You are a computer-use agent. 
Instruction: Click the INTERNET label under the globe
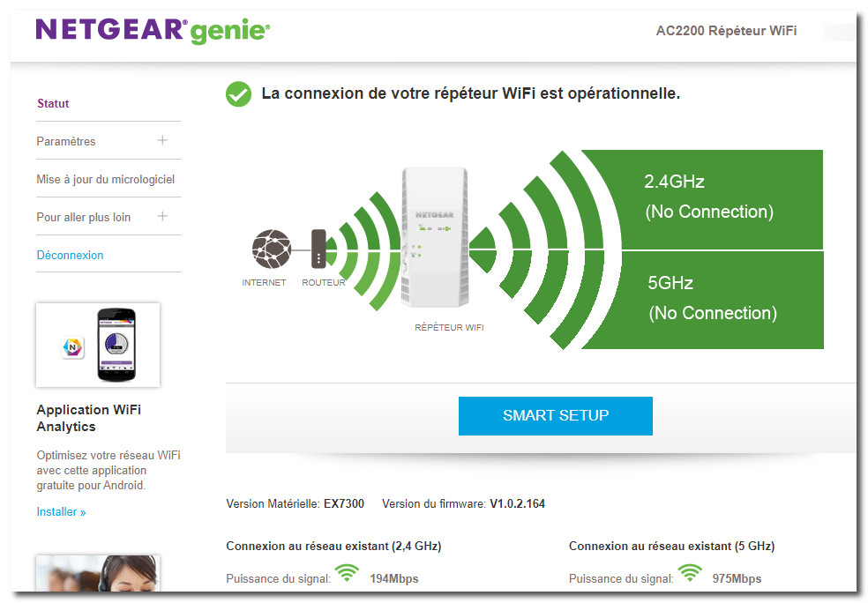[x=264, y=283]
